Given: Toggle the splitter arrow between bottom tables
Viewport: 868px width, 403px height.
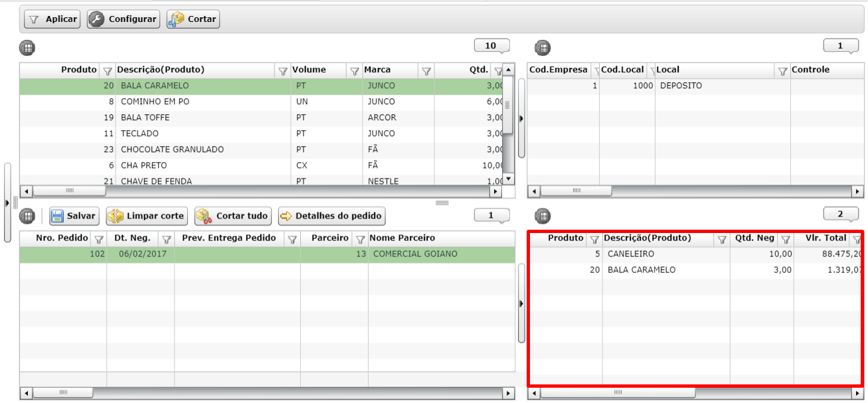Looking at the screenshot, I should click(x=521, y=303).
